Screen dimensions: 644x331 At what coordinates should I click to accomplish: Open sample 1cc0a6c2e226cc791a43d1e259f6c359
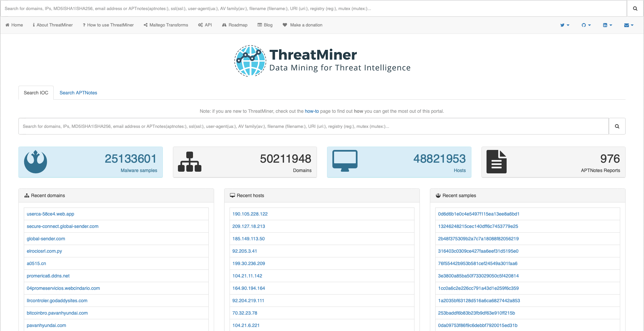pyautogui.click(x=478, y=288)
